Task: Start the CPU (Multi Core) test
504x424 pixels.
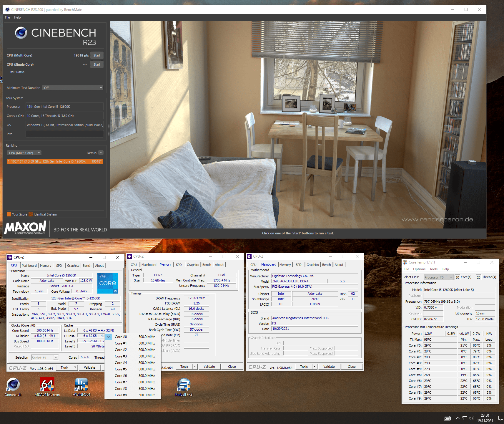Action: (x=97, y=55)
